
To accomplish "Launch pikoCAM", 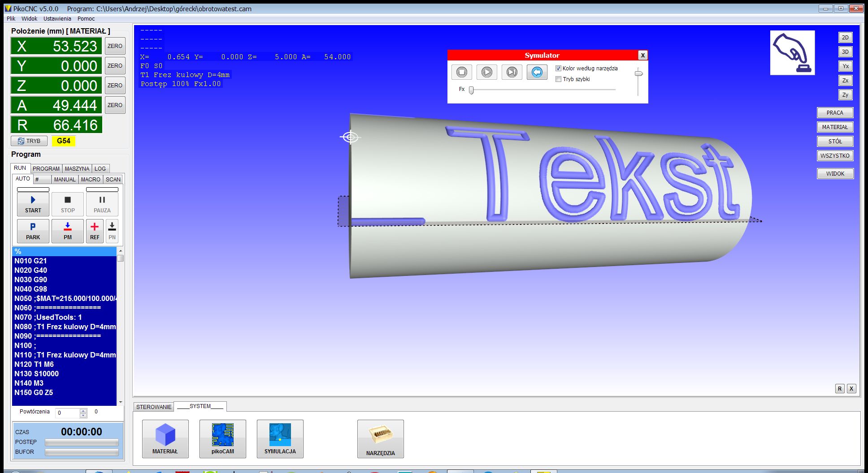I will click(x=223, y=439).
